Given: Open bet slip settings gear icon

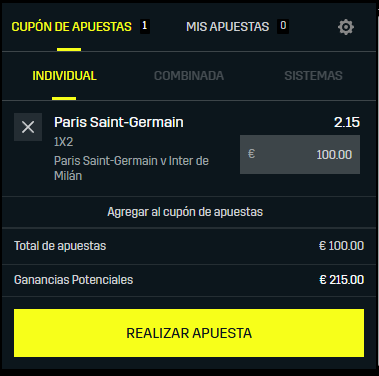Looking at the screenshot, I should [x=346, y=27].
